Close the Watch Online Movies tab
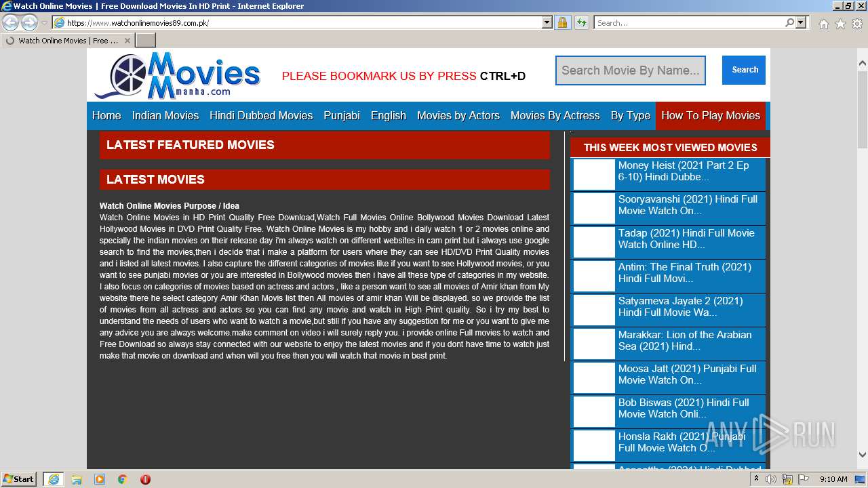The height and width of the screenshot is (488, 868). 127,41
